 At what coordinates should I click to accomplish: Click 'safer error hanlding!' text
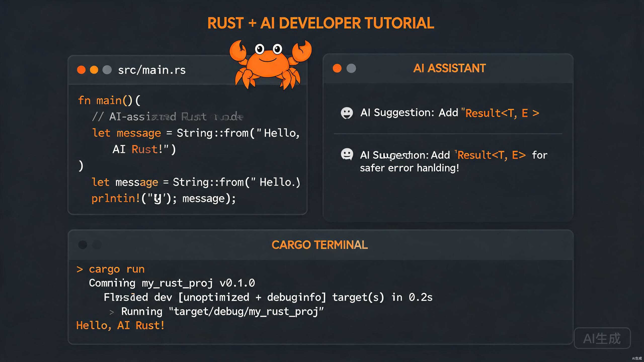[x=409, y=168]
